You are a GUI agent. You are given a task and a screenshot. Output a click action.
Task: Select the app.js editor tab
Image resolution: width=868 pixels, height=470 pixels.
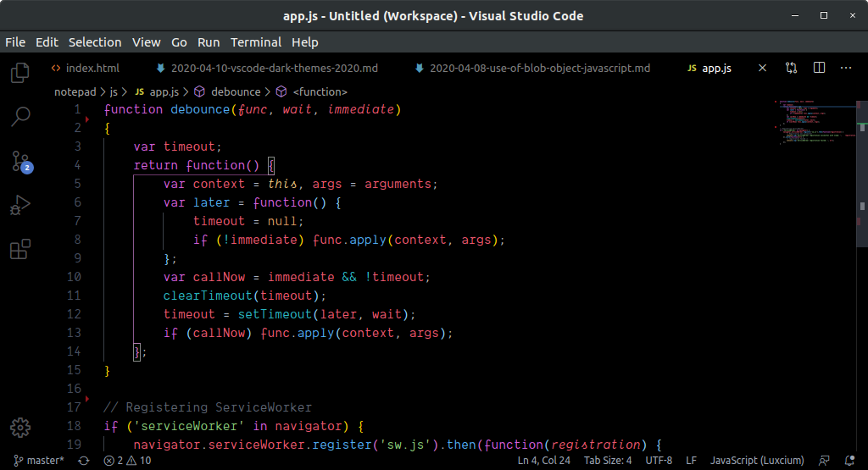[x=710, y=68]
